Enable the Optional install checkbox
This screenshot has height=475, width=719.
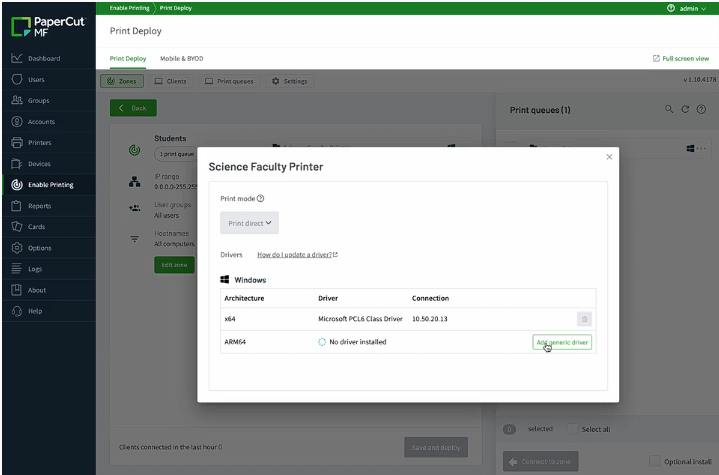655,461
